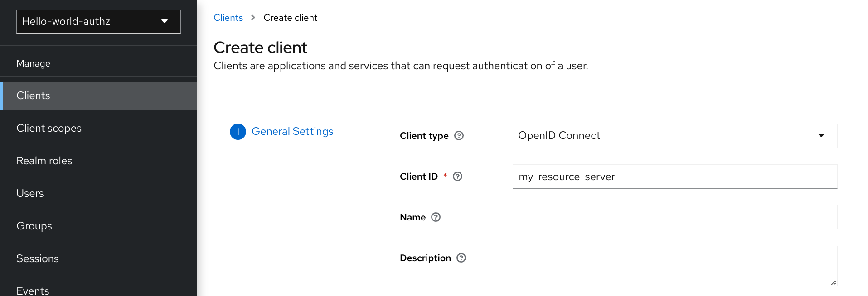The width and height of the screenshot is (868, 296).
Task: Expand the Client type OpenID Connect dropdown
Action: click(x=674, y=136)
